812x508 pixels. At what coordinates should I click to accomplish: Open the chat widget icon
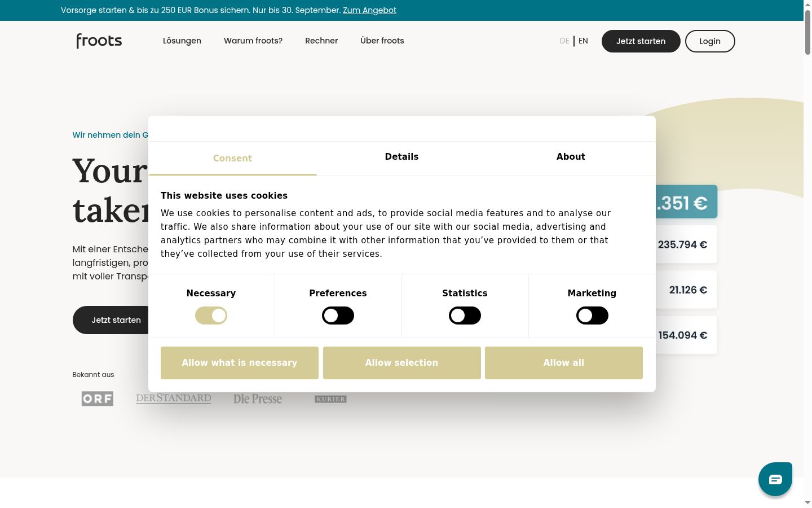(775, 479)
